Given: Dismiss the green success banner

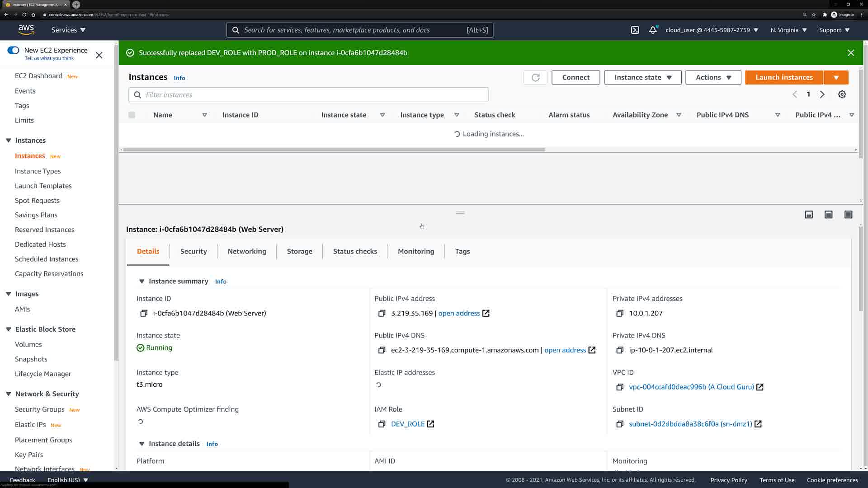Looking at the screenshot, I should point(850,53).
